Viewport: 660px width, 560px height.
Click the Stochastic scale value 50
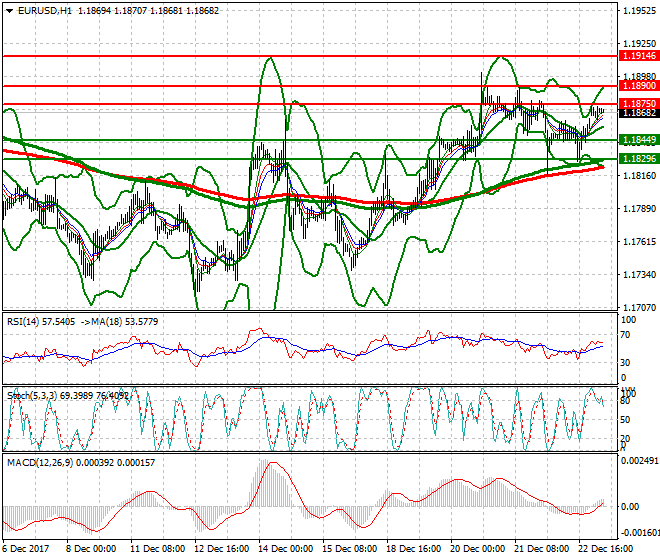pos(626,420)
